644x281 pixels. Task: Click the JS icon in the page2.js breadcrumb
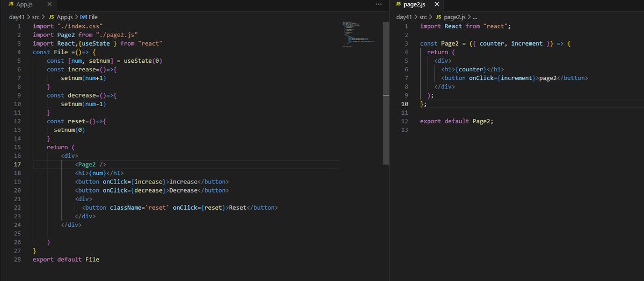tap(439, 17)
